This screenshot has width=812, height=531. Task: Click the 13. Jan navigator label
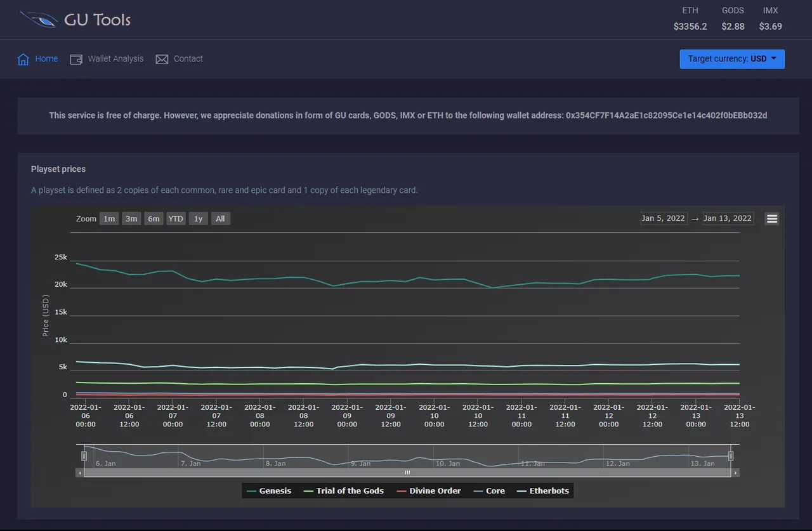point(702,464)
